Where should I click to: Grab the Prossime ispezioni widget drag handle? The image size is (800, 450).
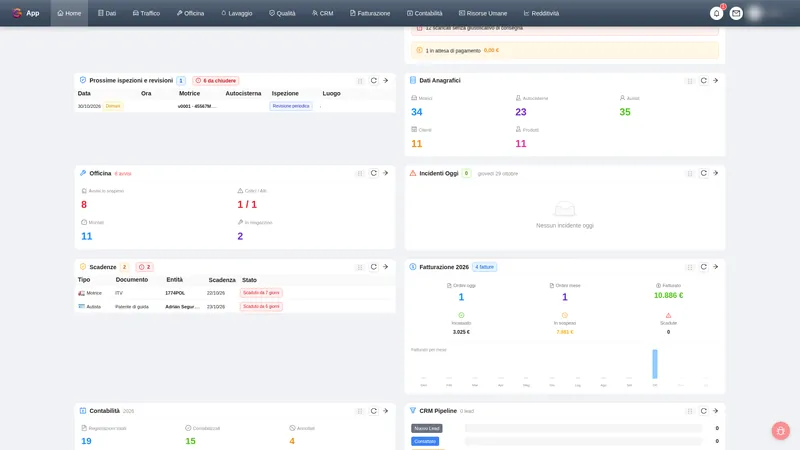[360, 81]
